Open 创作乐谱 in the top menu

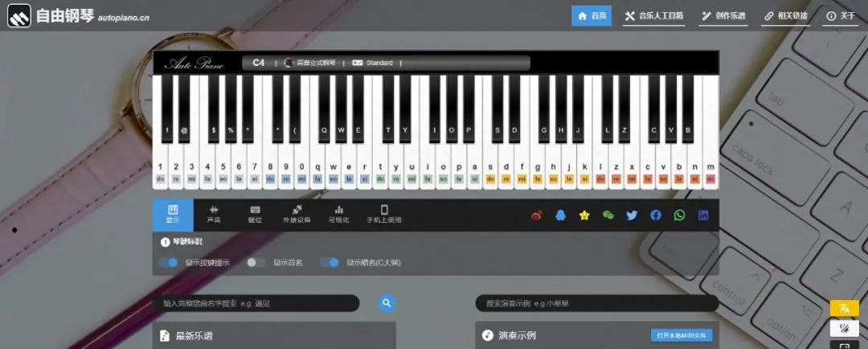point(723,15)
